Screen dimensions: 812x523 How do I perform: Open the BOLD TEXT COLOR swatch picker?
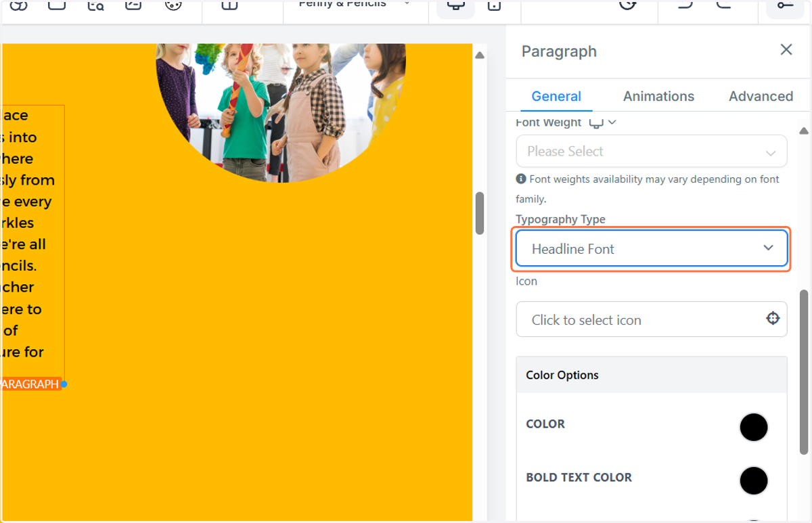(x=754, y=480)
